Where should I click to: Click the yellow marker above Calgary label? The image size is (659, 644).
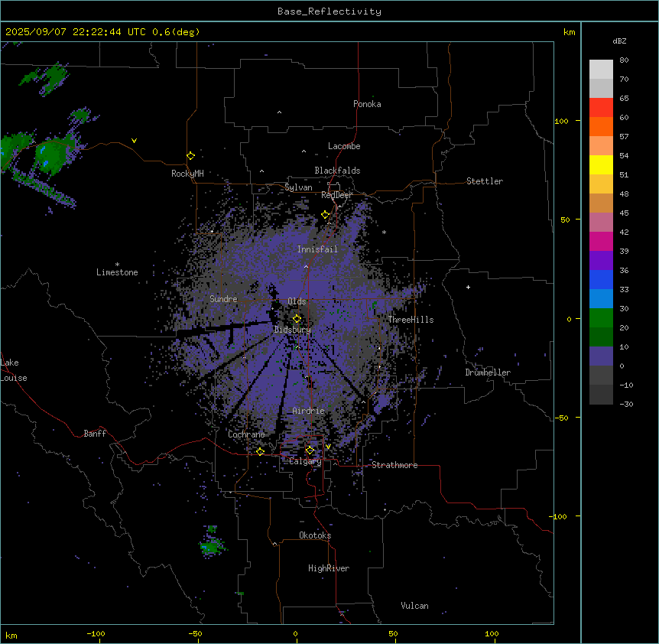coord(310,450)
